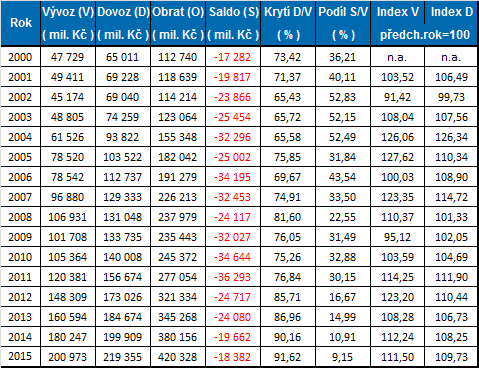The width and height of the screenshot is (479, 368).
Task: Select the saldo cell -36 293
Action: pos(233,277)
